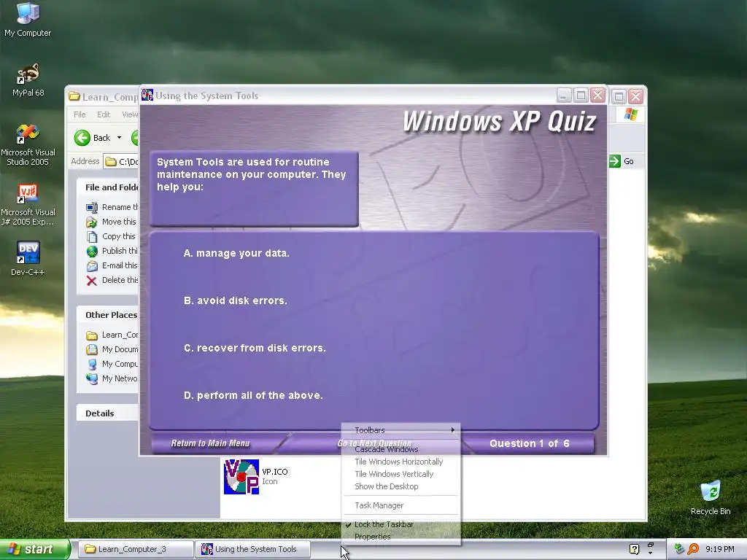Click the Explorer address bar field
The height and width of the screenshot is (560, 747).
tap(121, 162)
